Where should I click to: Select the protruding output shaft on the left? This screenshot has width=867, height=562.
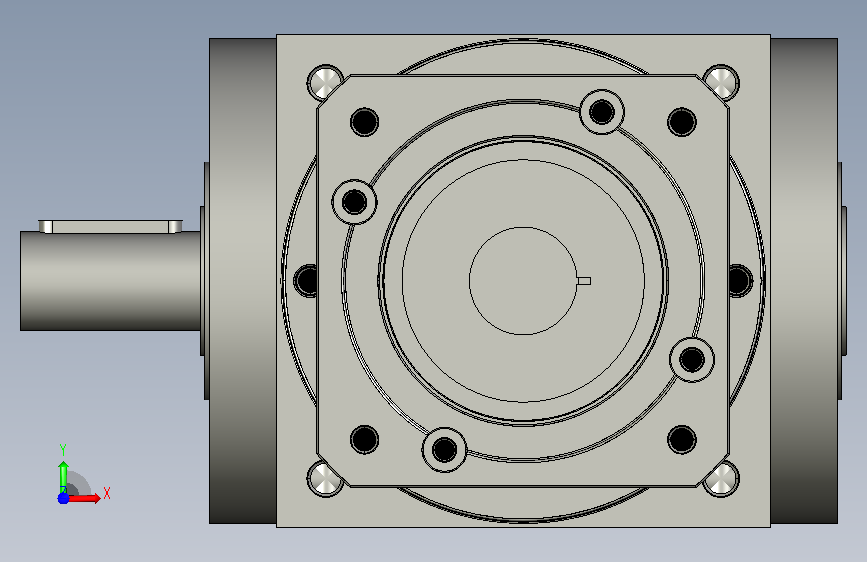pos(110,281)
